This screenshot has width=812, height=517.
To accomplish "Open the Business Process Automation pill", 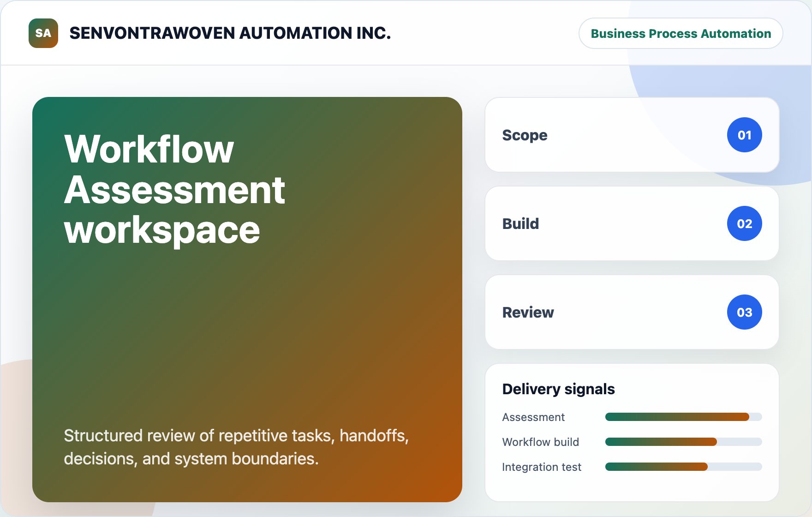I will pyautogui.click(x=681, y=33).
